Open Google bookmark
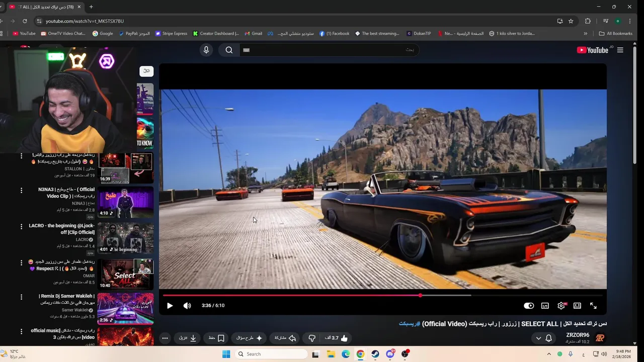Viewport: 644px width, 362px height. coord(103,34)
